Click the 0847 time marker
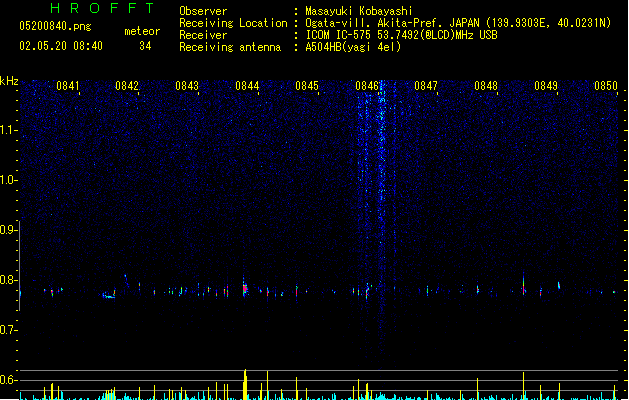This screenshot has height=400, width=629. pos(426,86)
